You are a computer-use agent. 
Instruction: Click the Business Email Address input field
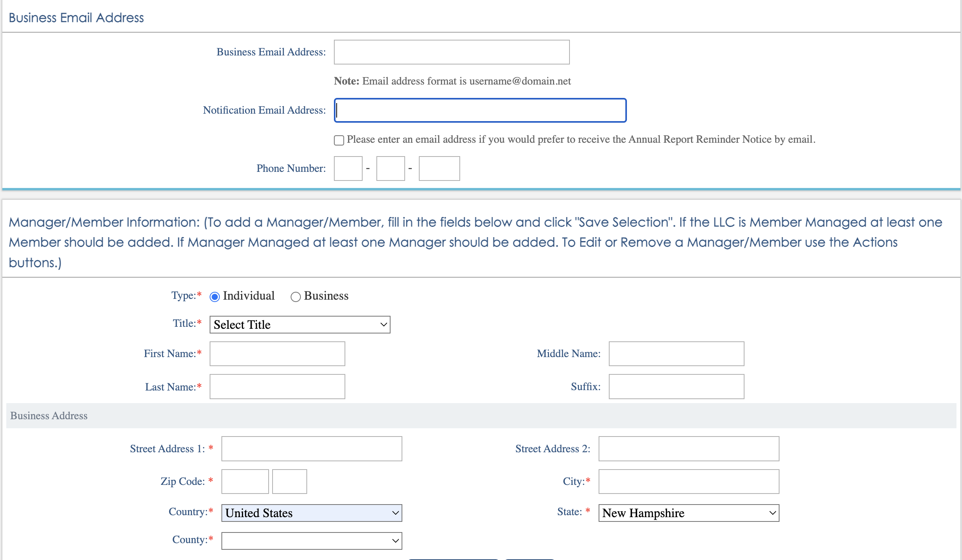coord(452,52)
